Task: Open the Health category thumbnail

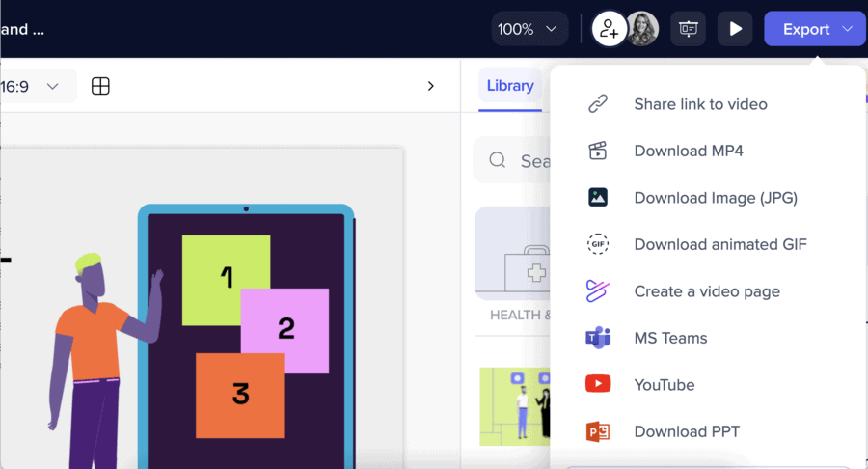Action: (514, 256)
